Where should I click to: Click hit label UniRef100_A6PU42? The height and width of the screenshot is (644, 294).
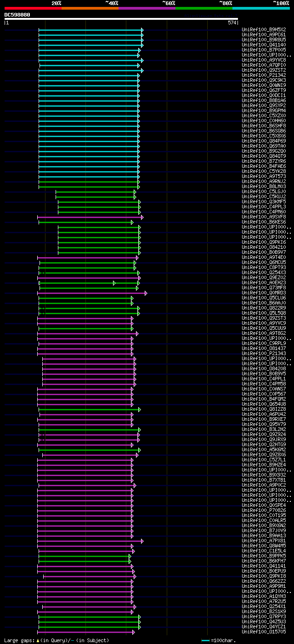pos(264,414)
